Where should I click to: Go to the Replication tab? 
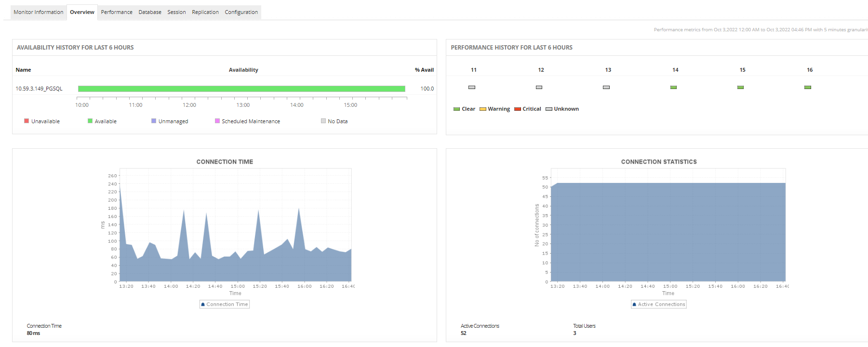tap(205, 12)
